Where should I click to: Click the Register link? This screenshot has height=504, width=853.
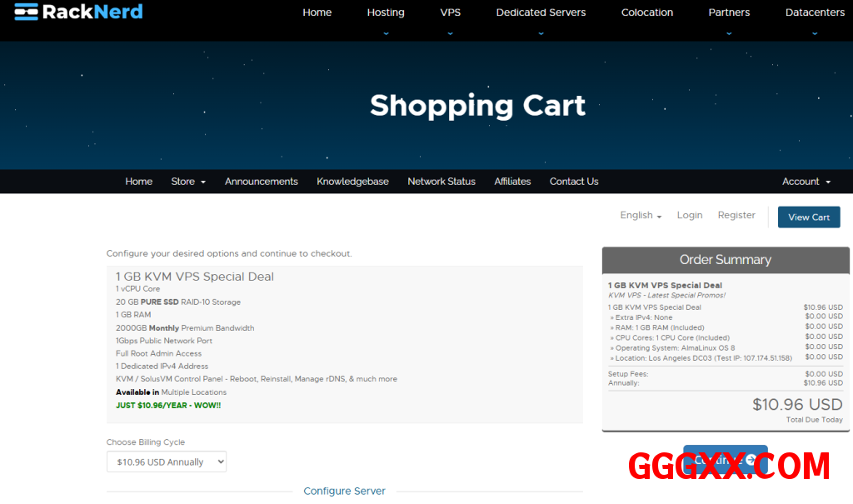[x=736, y=215]
